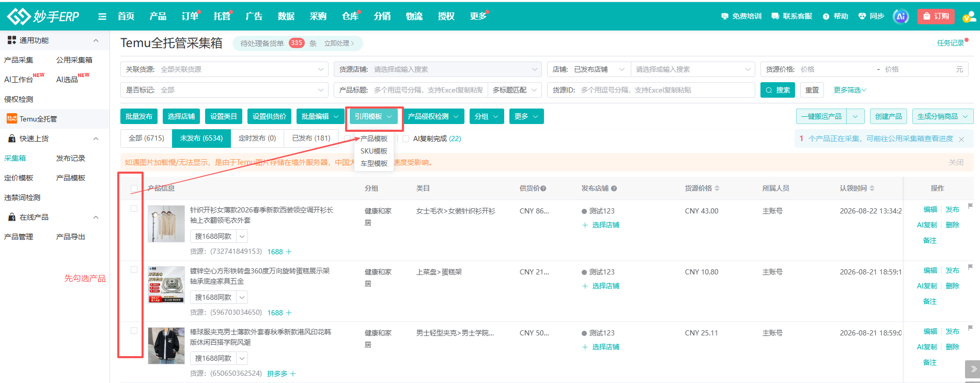Screen dimensions: 980x383
Task: Reset filters with the 重置 button
Action: 812,90
